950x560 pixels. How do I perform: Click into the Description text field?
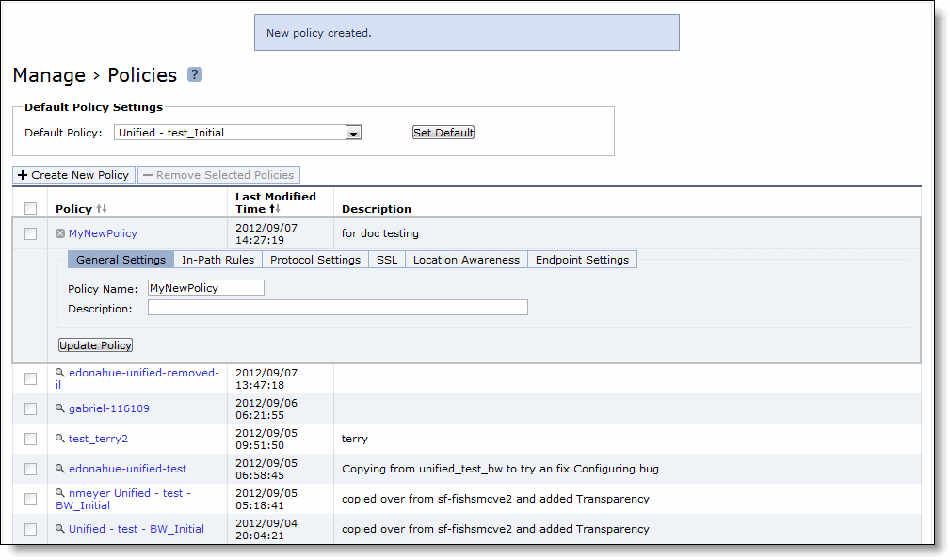[337, 308]
